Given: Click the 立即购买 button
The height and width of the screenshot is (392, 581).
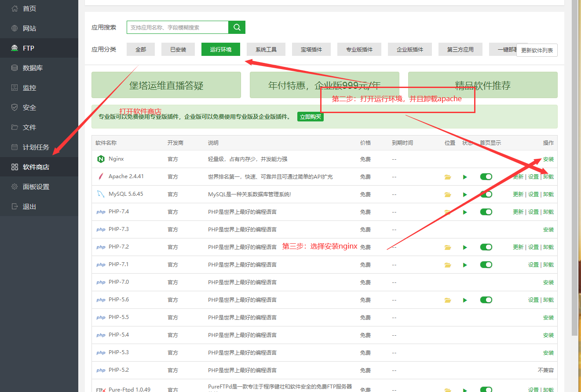Looking at the screenshot, I should [311, 117].
